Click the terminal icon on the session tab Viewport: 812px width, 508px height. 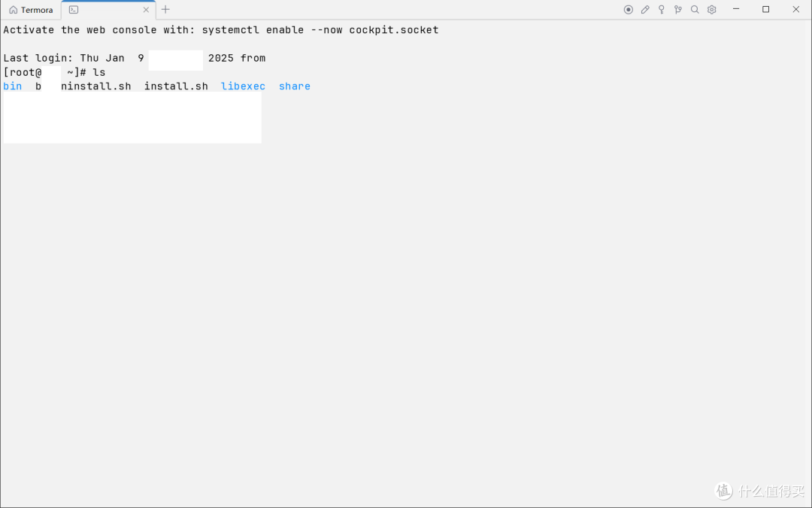[73, 10]
